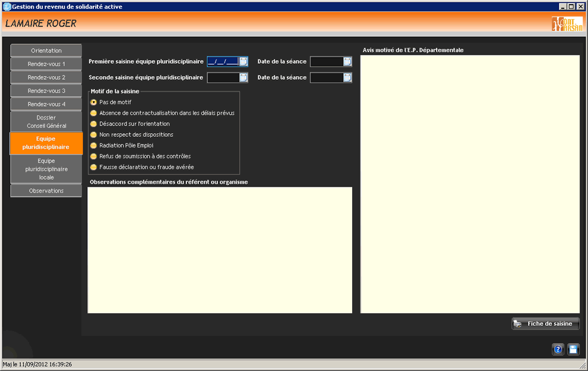This screenshot has width=588, height=371.
Task: Pick 'Fausse déclaration ou fraude avérée'
Action: tap(93, 167)
